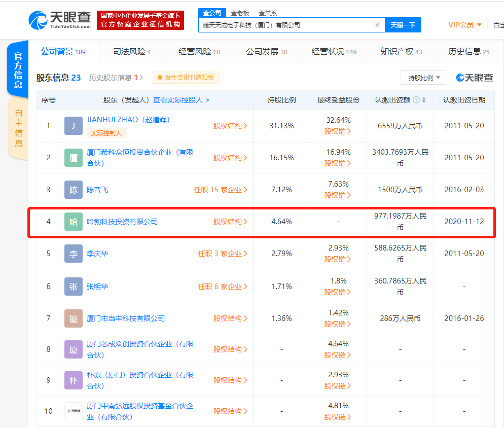The width and height of the screenshot is (504, 428).
Task: Click the 张明华 avatar icon
Action: (x=74, y=287)
